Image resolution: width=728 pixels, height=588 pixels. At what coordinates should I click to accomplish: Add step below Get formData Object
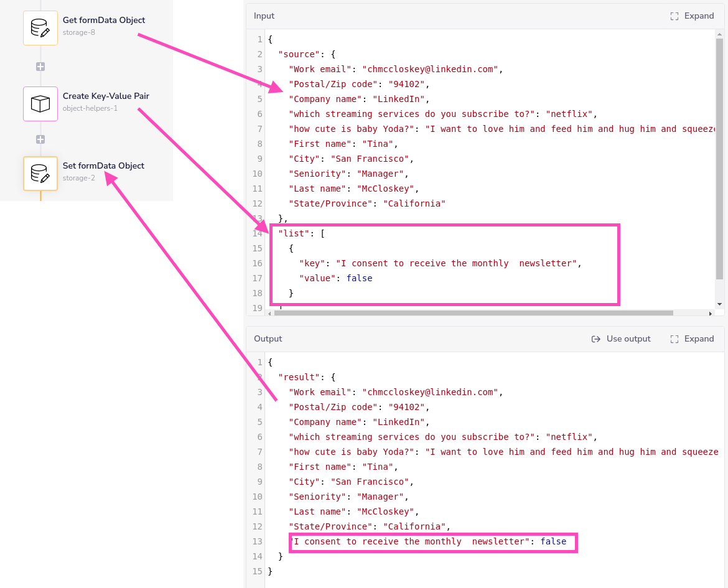point(40,67)
